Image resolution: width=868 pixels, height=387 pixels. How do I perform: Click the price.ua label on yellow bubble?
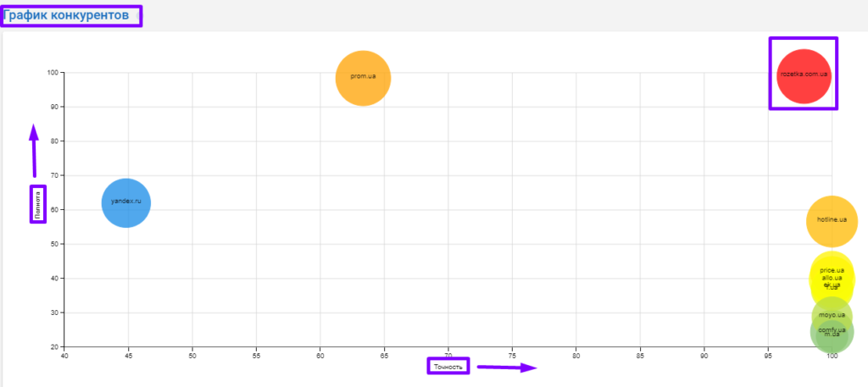tap(832, 270)
